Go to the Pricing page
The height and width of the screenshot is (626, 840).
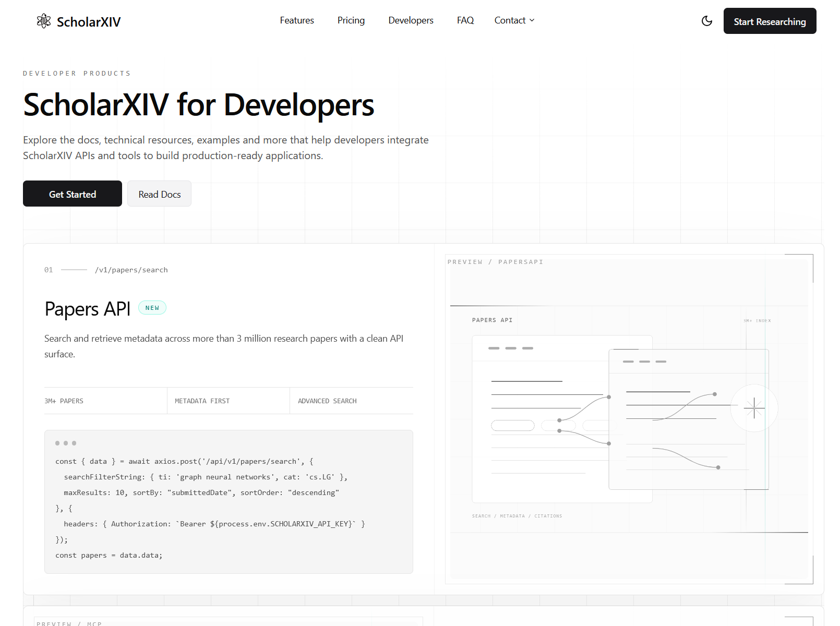point(351,20)
